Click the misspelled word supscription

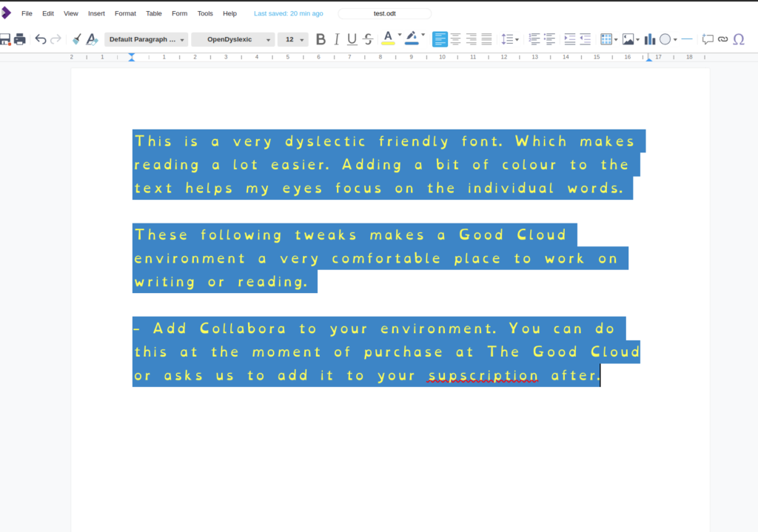tap(483, 376)
